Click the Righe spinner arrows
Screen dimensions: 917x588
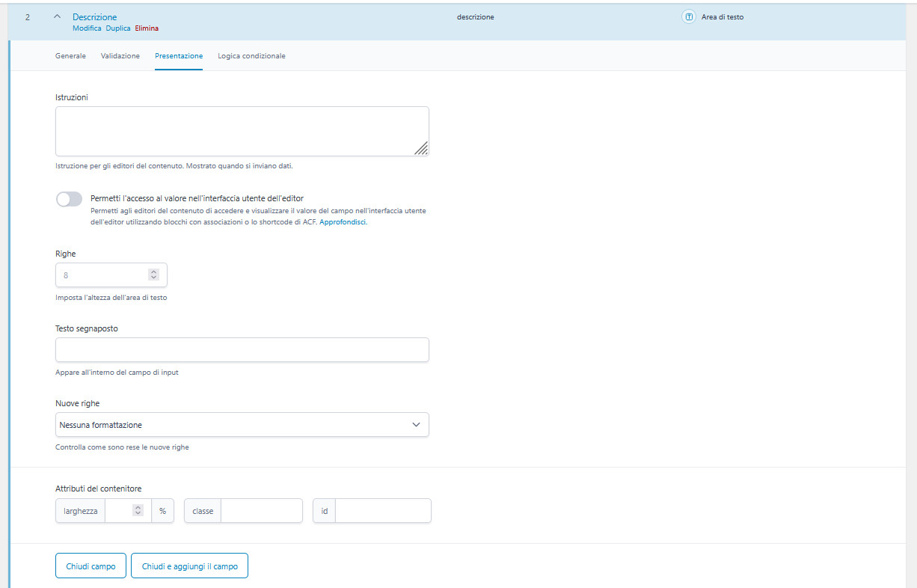[x=153, y=275]
